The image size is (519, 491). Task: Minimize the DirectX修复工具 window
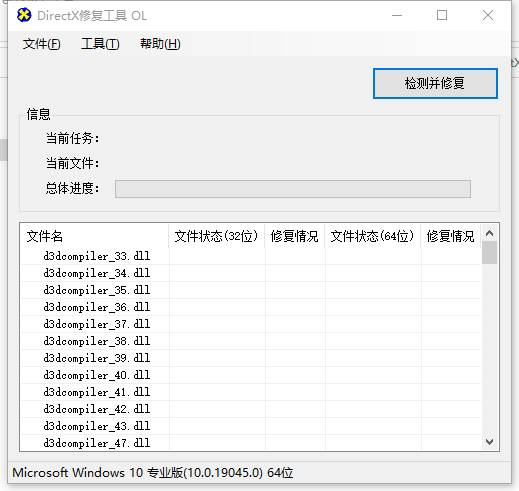pos(397,15)
